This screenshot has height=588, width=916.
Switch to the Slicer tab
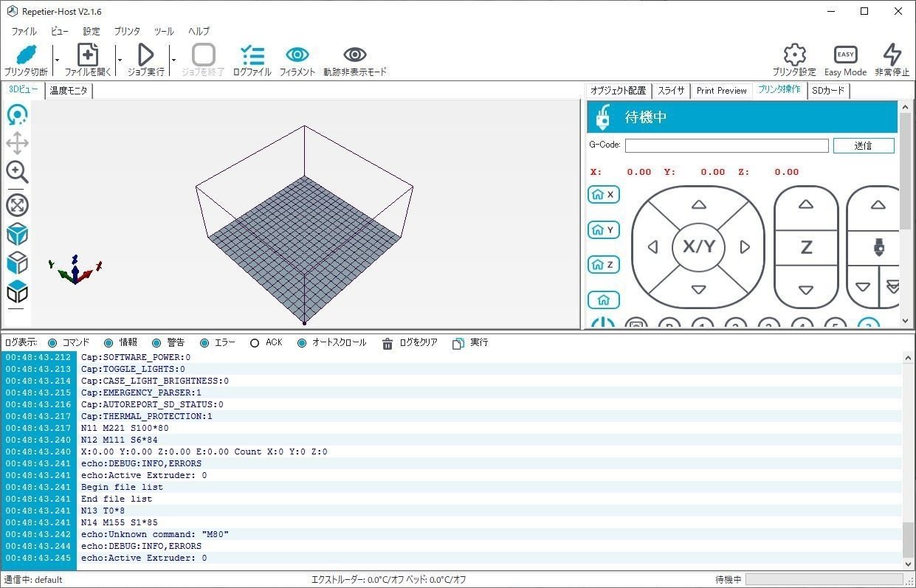tap(671, 90)
